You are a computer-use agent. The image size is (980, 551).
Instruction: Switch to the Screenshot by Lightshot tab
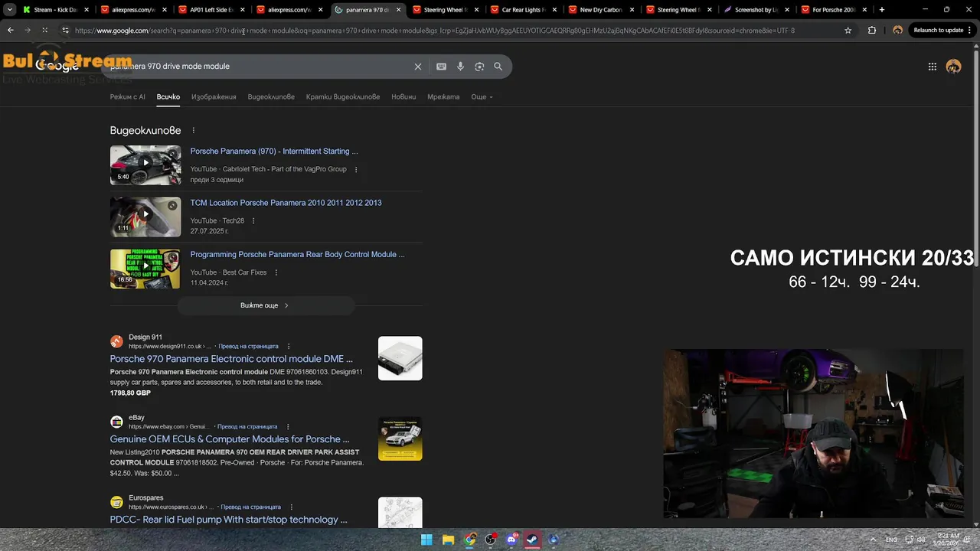tap(756, 10)
